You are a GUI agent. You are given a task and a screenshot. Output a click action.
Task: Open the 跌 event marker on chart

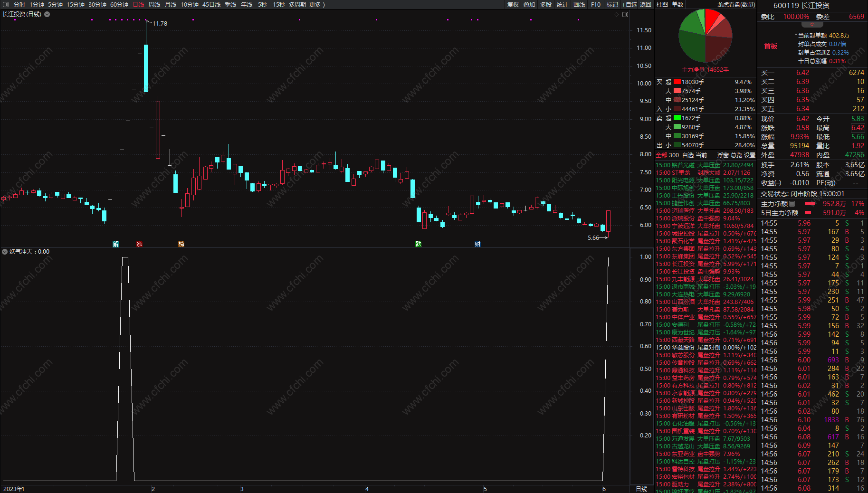418,244
